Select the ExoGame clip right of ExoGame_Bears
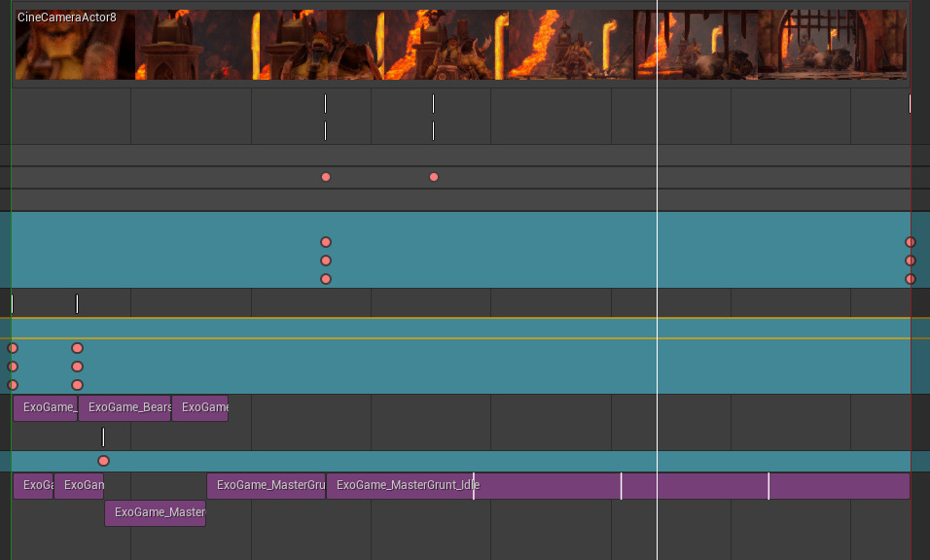930x560 pixels. pos(200,408)
